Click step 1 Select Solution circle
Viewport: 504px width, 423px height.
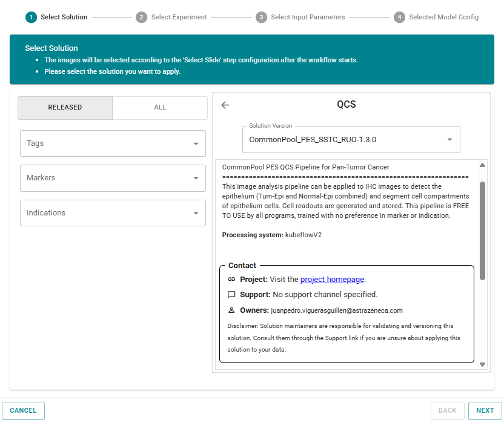[31, 18]
